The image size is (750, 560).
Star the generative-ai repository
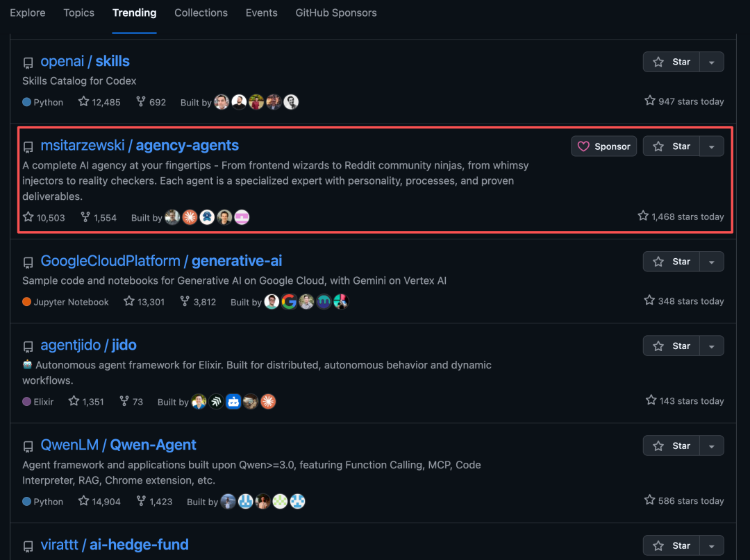click(672, 262)
